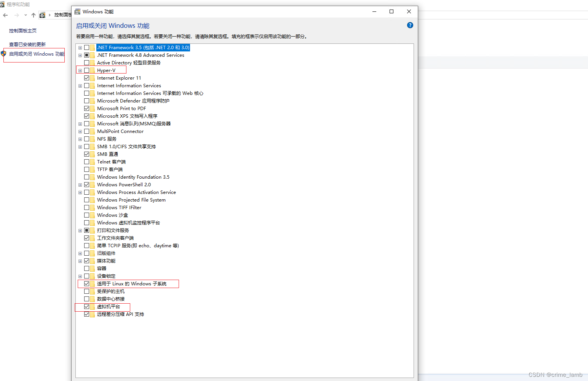The width and height of the screenshot is (588, 381).
Task: Expand the .NET Framework 3.5 node
Action: tap(80, 48)
